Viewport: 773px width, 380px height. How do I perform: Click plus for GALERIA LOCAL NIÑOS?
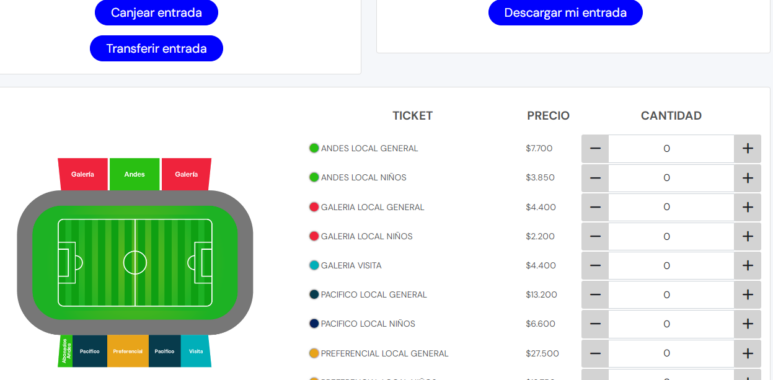747,236
